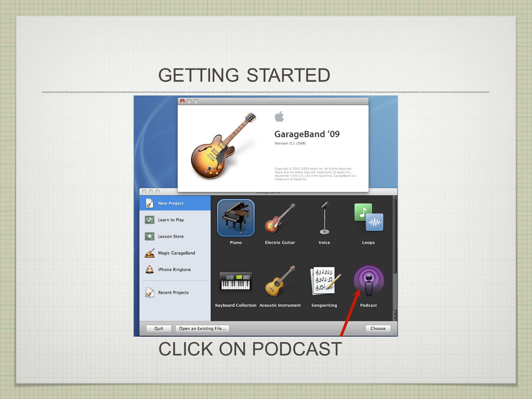Select the Piano project icon
This screenshot has width=532, height=399.
[236, 218]
